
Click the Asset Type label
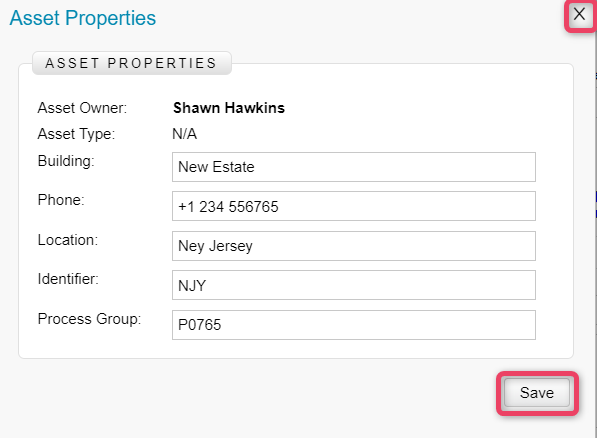76,134
